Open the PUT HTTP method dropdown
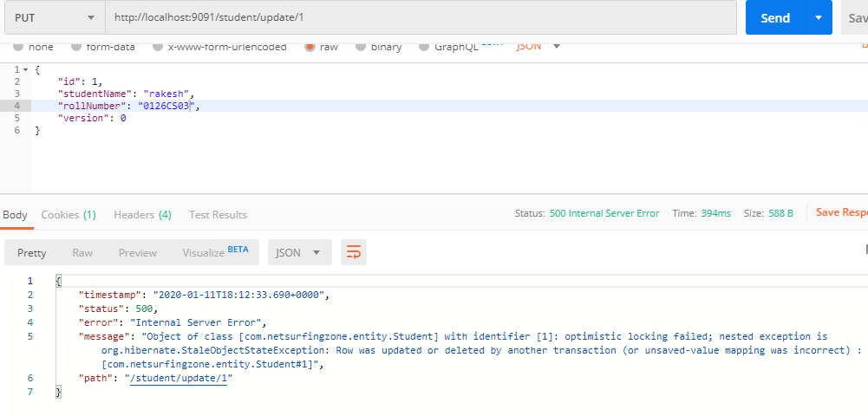 coord(52,18)
